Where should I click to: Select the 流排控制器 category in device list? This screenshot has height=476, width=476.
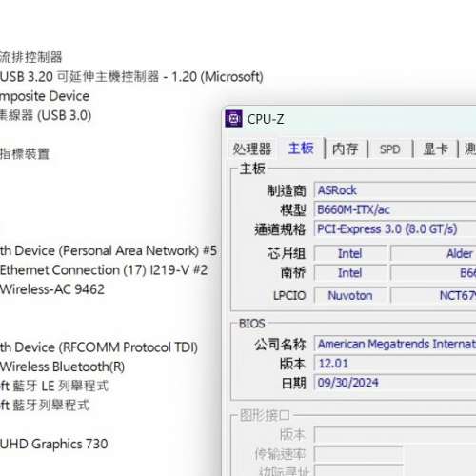pyautogui.click(x=31, y=57)
